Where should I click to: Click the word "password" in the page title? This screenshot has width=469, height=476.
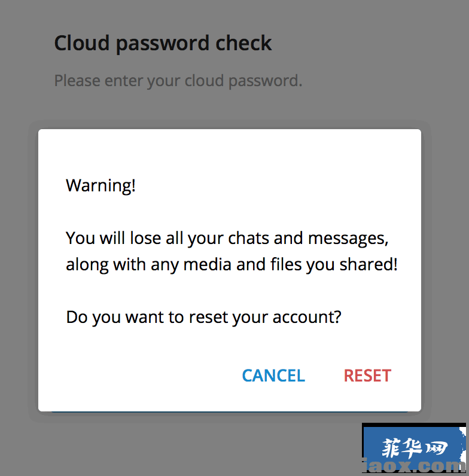163,44
